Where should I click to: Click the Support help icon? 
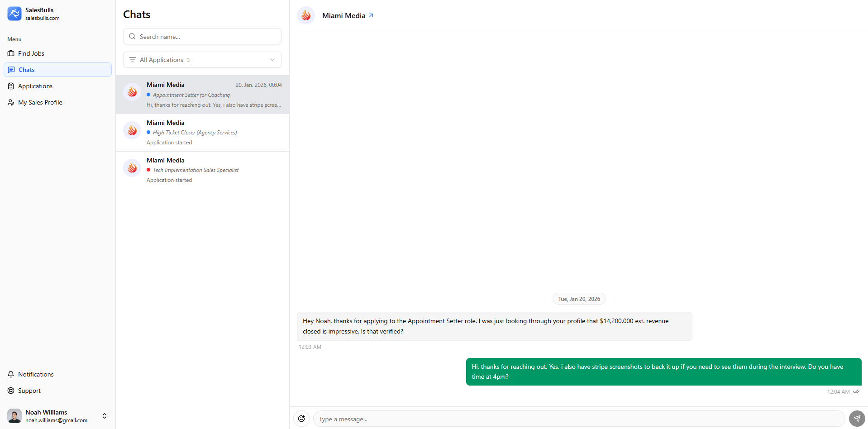[x=10, y=391]
